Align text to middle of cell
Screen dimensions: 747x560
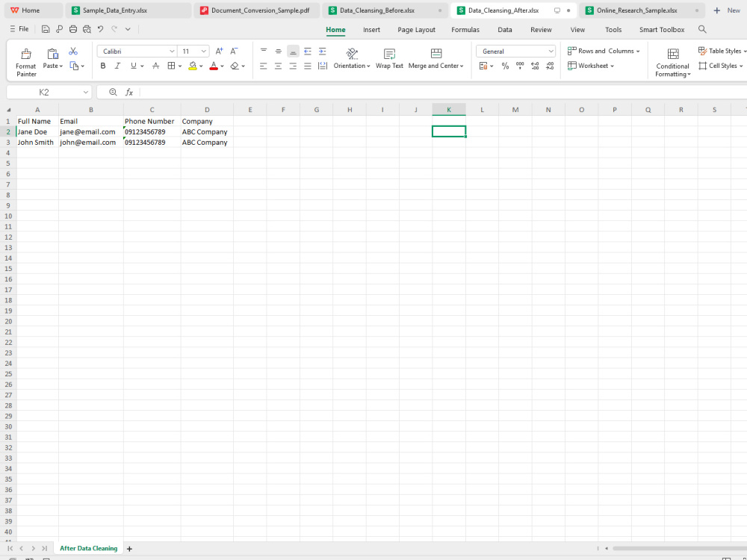click(x=278, y=51)
